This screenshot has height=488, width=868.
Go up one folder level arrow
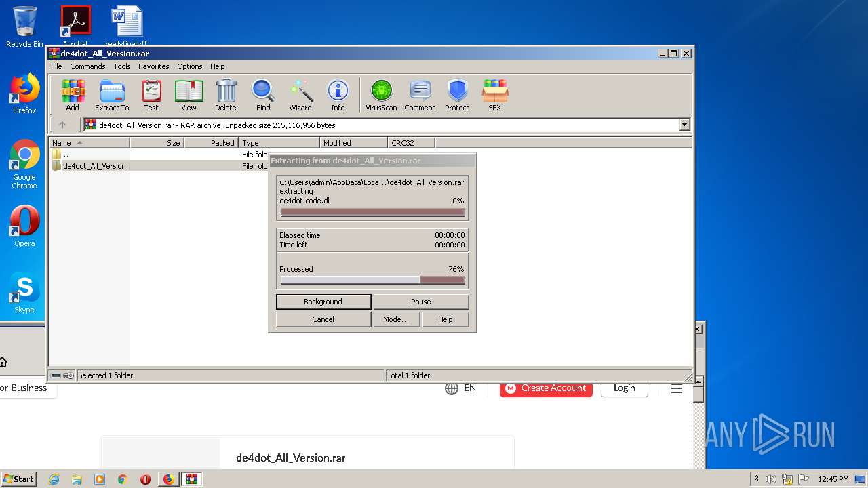pos(62,125)
